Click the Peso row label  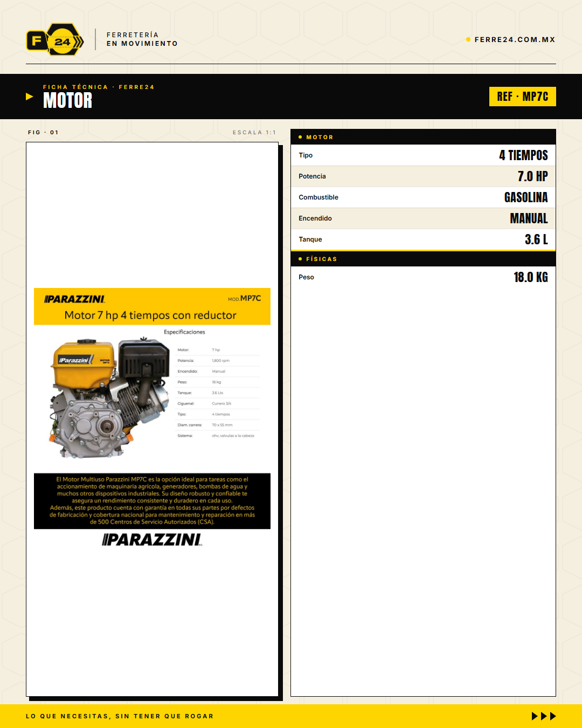click(x=306, y=277)
